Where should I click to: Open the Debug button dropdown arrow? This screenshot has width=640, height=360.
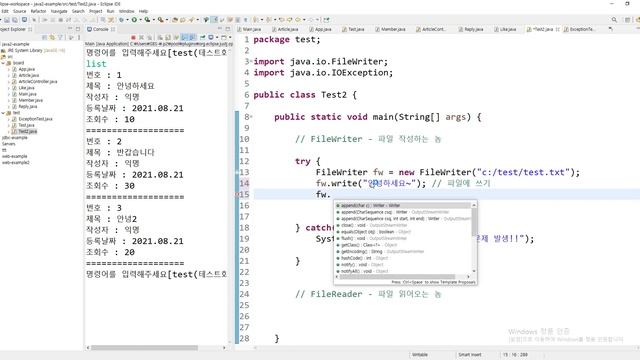point(127,20)
